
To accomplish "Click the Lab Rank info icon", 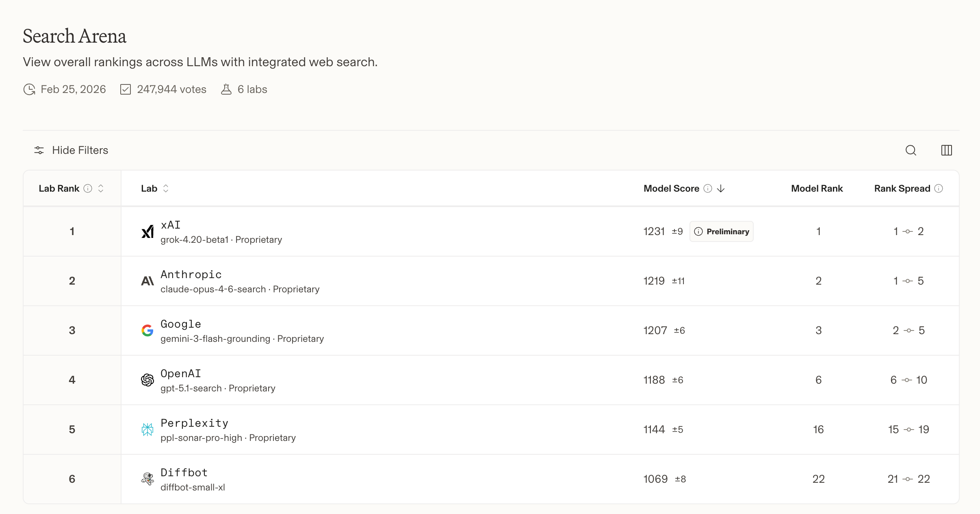I will (88, 188).
